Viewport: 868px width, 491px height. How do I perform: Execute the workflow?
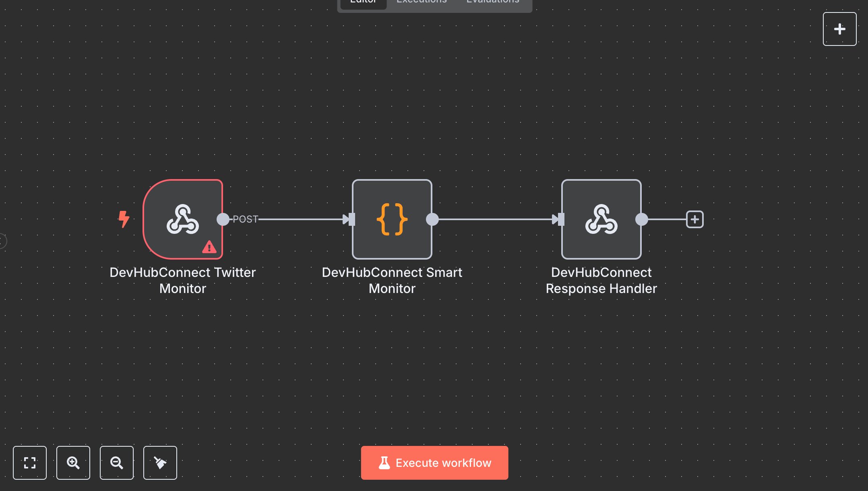[434, 463]
